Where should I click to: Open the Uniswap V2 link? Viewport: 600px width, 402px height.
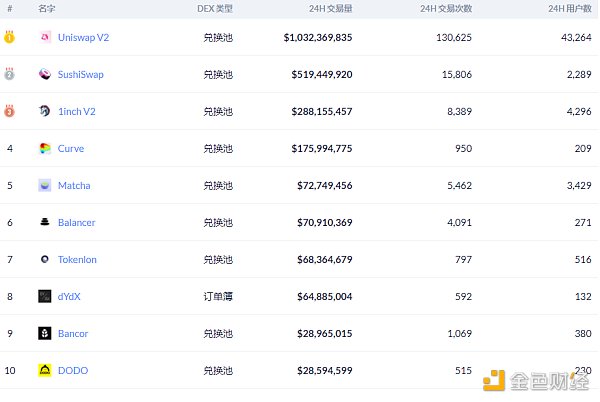(x=83, y=37)
